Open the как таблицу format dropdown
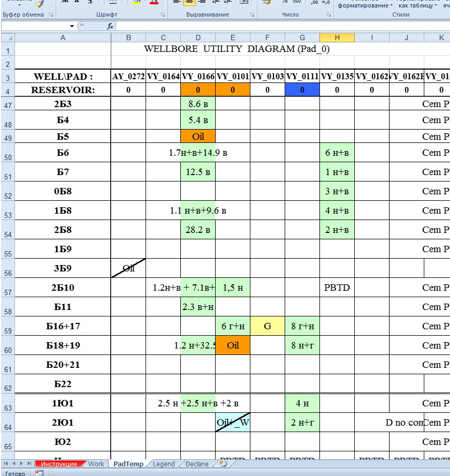Image resolution: width=450 pixels, height=476 pixels. pos(417,5)
